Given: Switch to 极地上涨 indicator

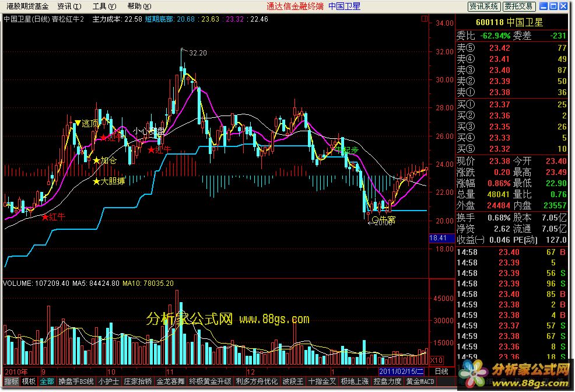Looking at the screenshot, I should tap(355, 381).
